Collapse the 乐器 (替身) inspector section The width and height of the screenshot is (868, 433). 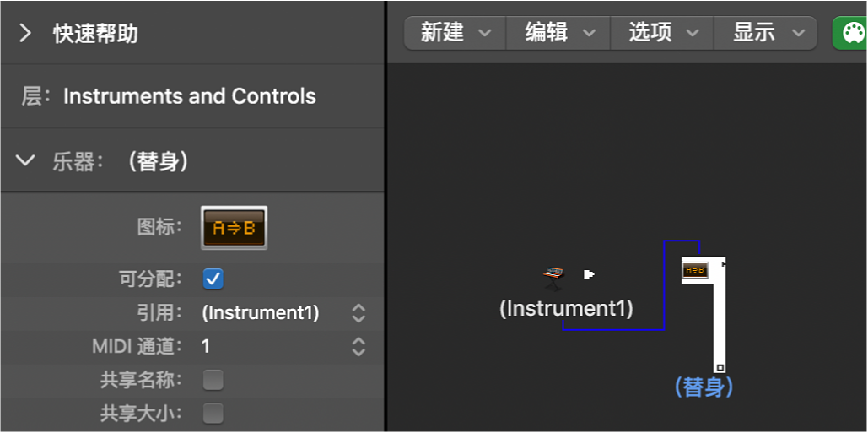(25, 160)
